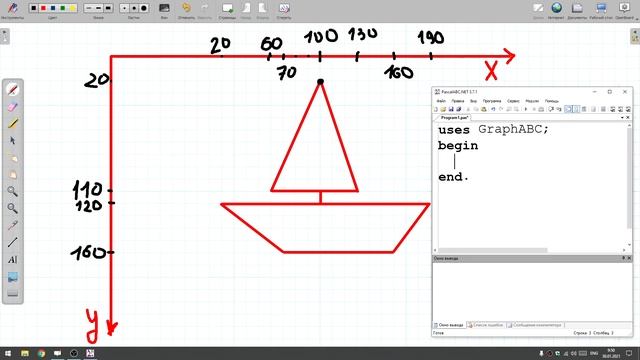Open the notification center in system tray
Image resolution: width=640 pixels, height=360 pixels.
pyautogui.click(x=629, y=353)
